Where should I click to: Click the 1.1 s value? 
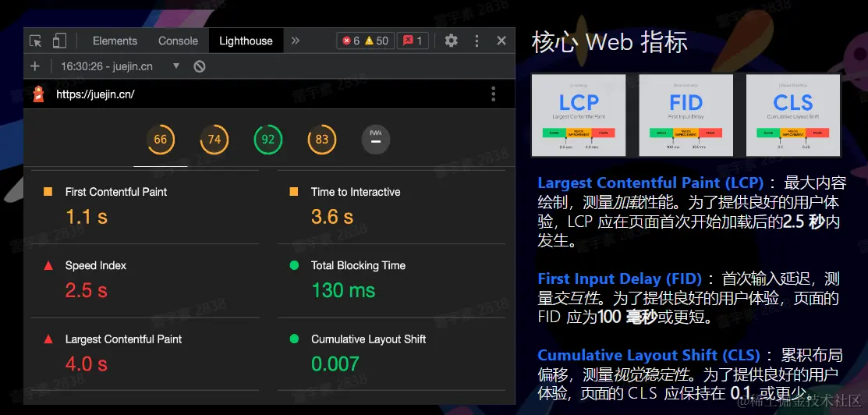tap(87, 217)
